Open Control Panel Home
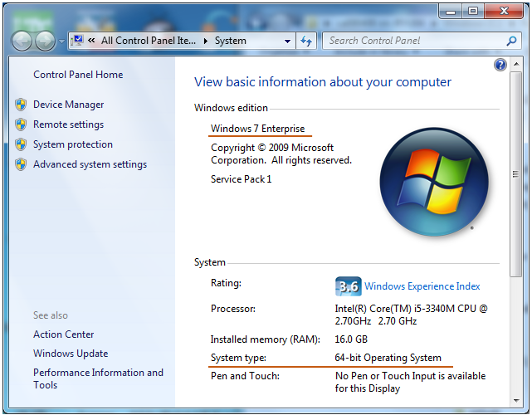This screenshot has height=415, width=532. pyautogui.click(x=78, y=75)
